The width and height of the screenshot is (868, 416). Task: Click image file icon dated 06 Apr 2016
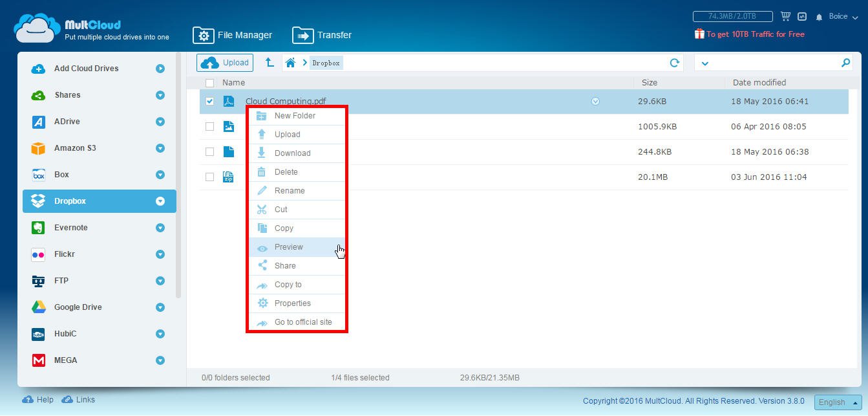pos(229,126)
